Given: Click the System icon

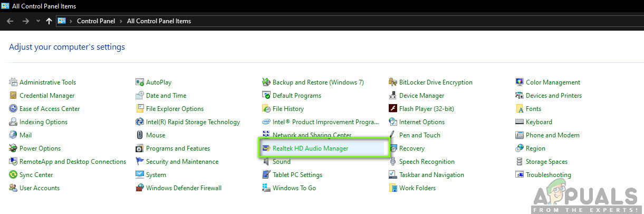Looking at the screenshot, I should click(140, 175).
